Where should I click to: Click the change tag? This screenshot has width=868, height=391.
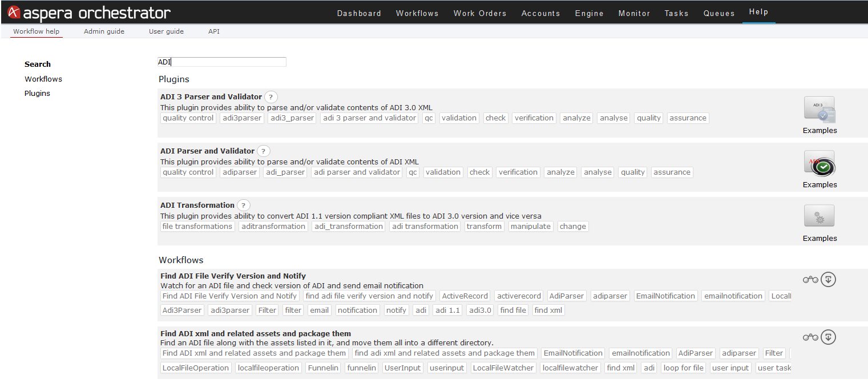click(x=573, y=227)
